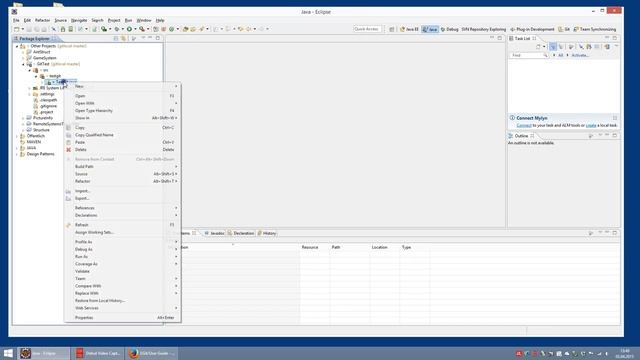Select Export... in the context menu
The image size is (640, 360).
(122, 198)
